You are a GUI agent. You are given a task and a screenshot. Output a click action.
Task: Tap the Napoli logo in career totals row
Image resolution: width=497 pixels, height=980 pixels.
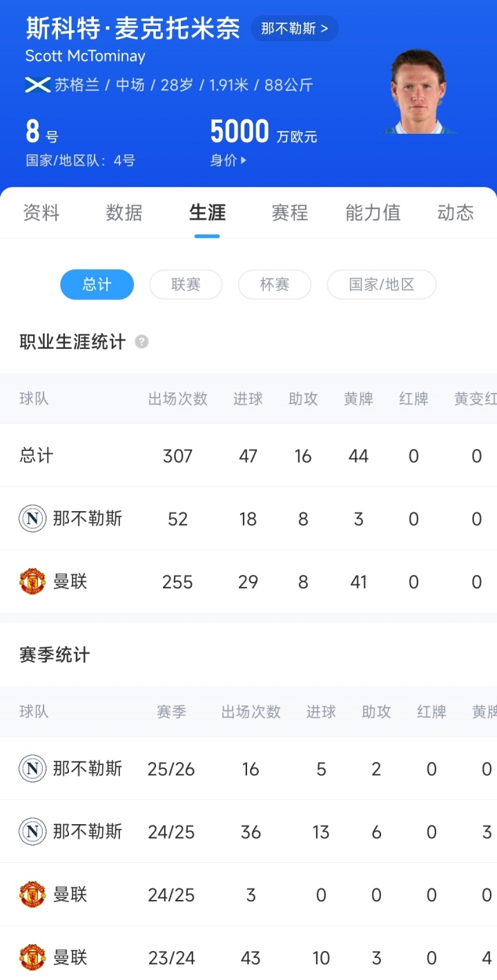click(x=32, y=519)
